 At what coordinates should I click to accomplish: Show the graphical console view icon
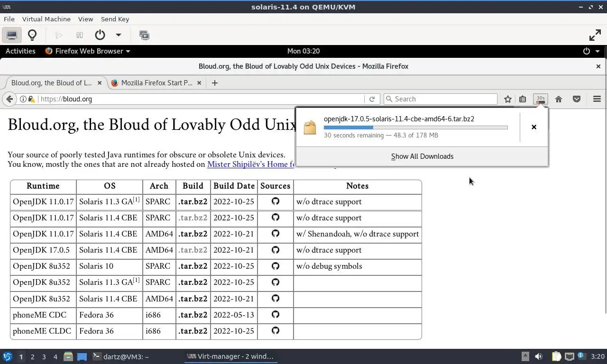[x=12, y=35]
